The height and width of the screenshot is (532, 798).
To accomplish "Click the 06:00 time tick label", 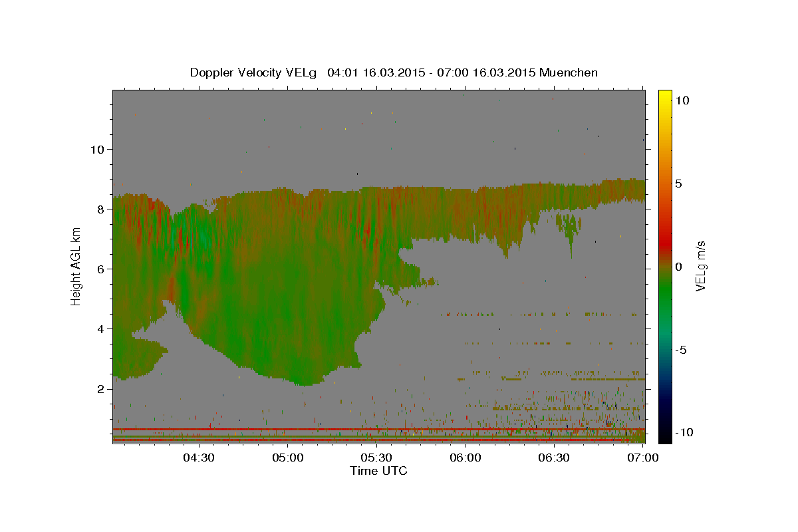I will [x=465, y=458].
